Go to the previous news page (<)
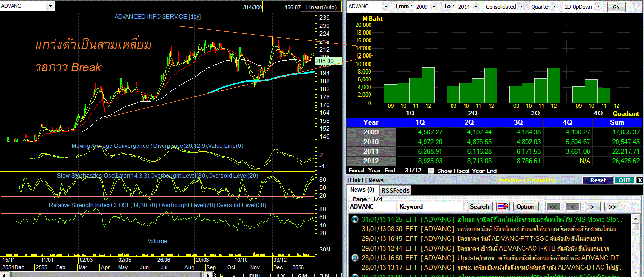This screenshot has height=277, width=644. (573, 207)
